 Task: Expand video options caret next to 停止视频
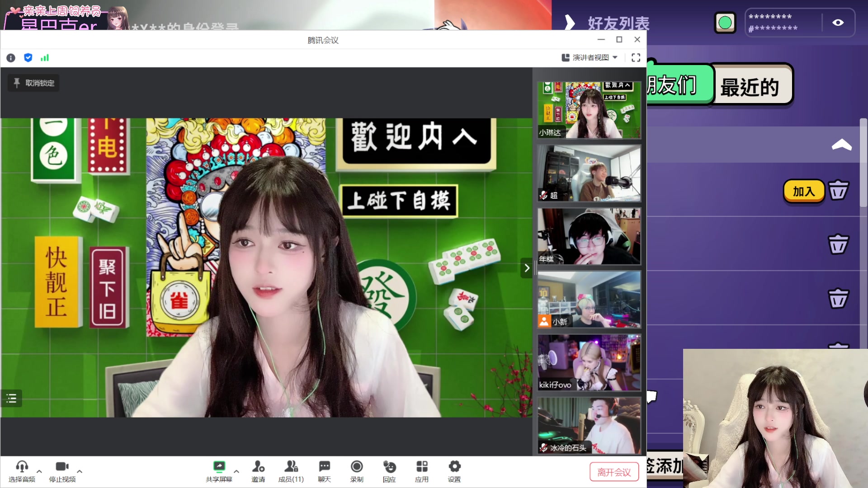point(80,471)
